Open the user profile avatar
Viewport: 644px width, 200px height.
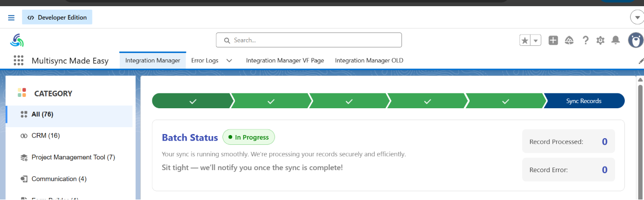point(635,40)
